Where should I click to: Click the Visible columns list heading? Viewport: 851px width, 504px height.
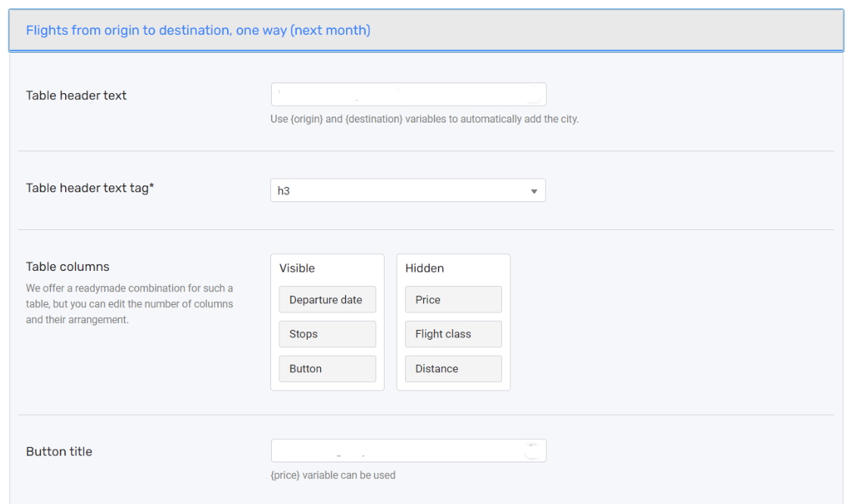coord(297,268)
